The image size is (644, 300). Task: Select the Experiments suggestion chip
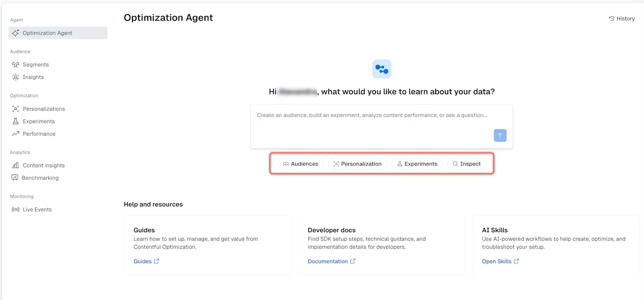click(417, 164)
